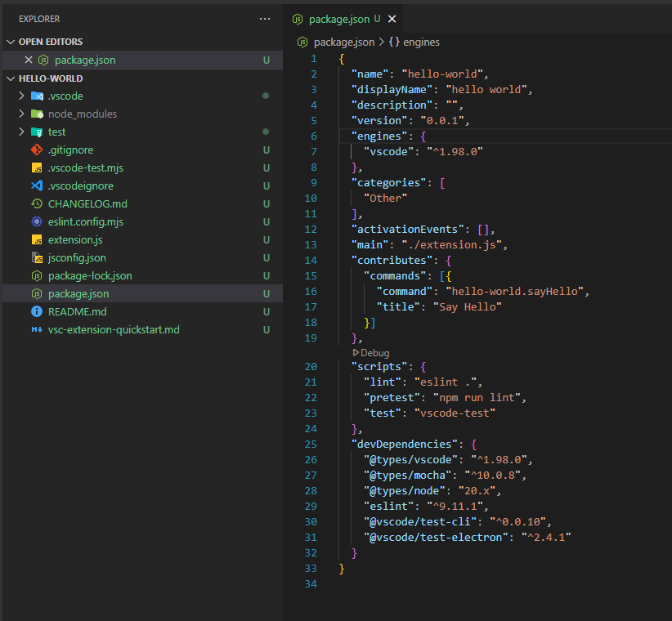Click the modified dot beside .vscode folder
The width and height of the screenshot is (672, 621).
point(266,96)
